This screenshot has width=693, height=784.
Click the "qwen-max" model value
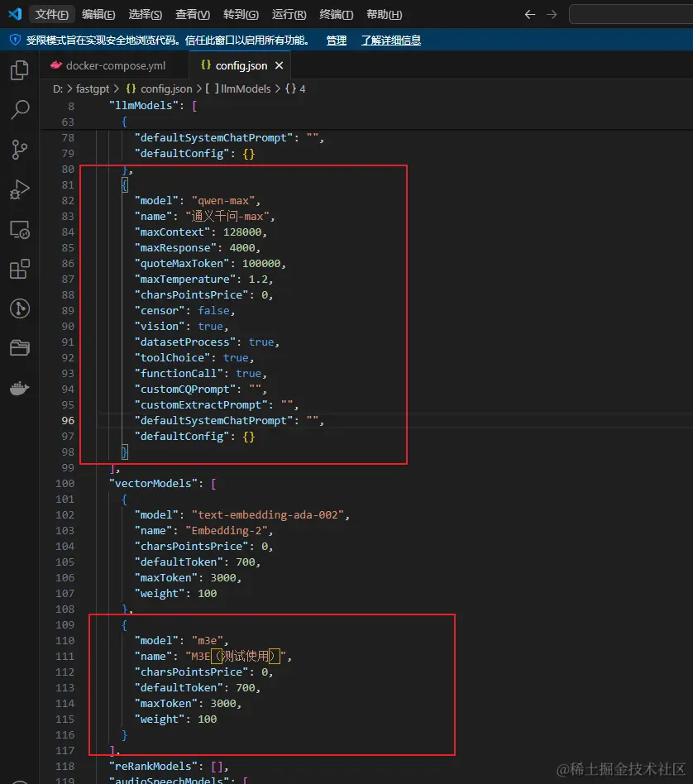tap(226, 200)
